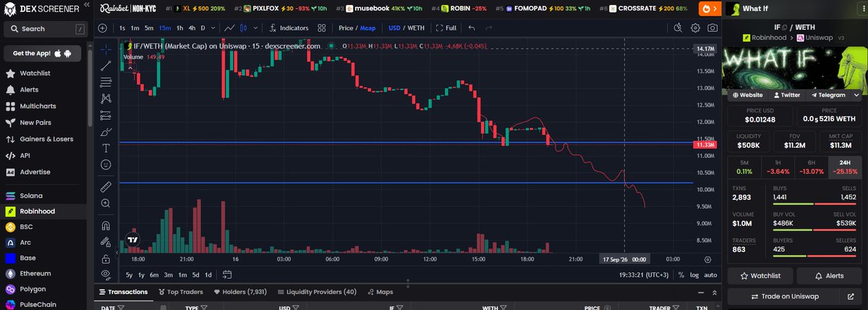The width and height of the screenshot is (868, 310).
Task: Take a chart snapshot with camera icon
Action: (712, 28)
